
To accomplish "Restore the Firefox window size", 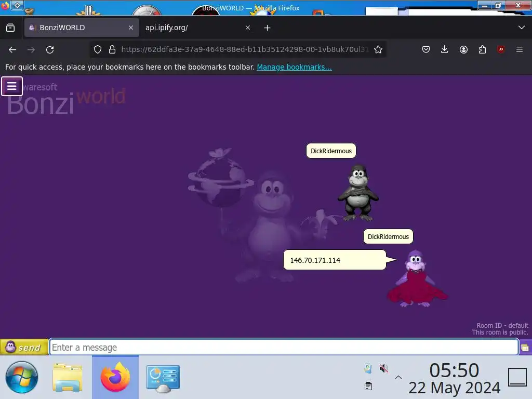I will tap(498, 5).
